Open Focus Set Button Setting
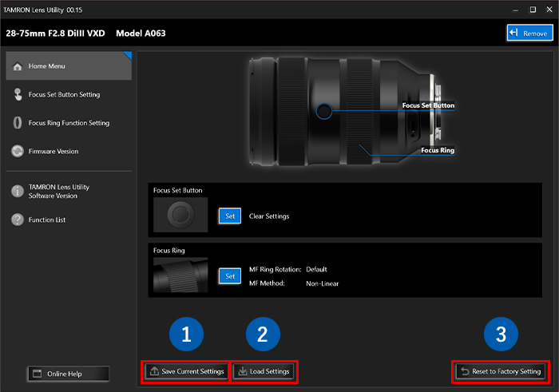Viewport: 559px width, 392px height. click(x=69, y=94)
